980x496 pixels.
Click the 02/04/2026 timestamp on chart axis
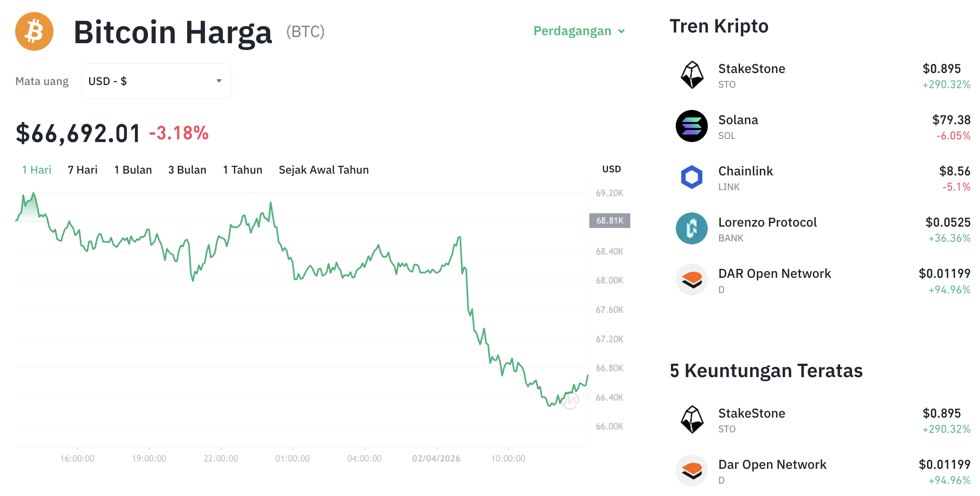[437, 459]
